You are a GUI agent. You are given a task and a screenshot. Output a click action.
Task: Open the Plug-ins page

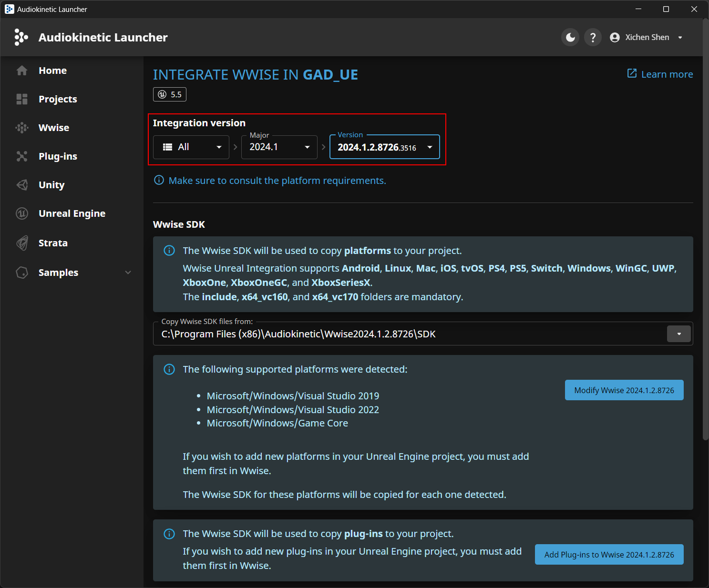point(58,156)
